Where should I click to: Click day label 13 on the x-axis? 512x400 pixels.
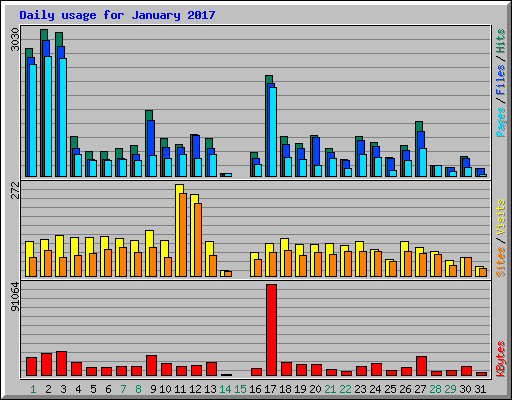pos(210,389)
